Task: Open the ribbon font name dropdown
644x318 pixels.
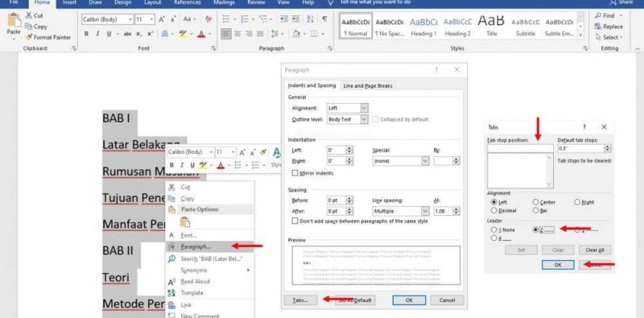Action: coord(130,19)
